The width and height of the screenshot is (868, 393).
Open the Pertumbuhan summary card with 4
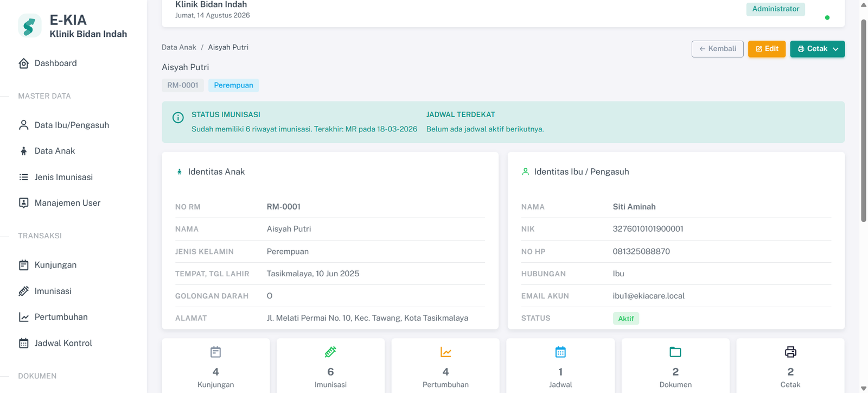(445, 366)
